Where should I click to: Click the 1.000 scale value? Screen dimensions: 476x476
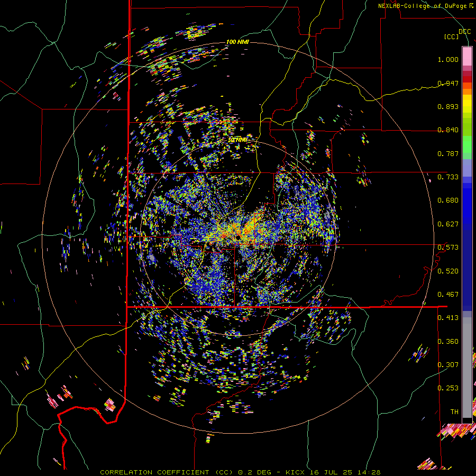coord(448,59)
